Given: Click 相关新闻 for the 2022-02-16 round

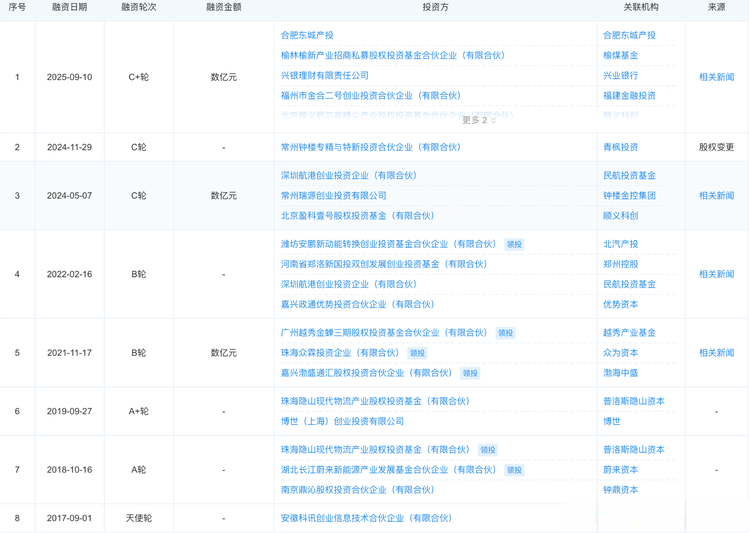Looking at the screenshot, I should (716, 274).
